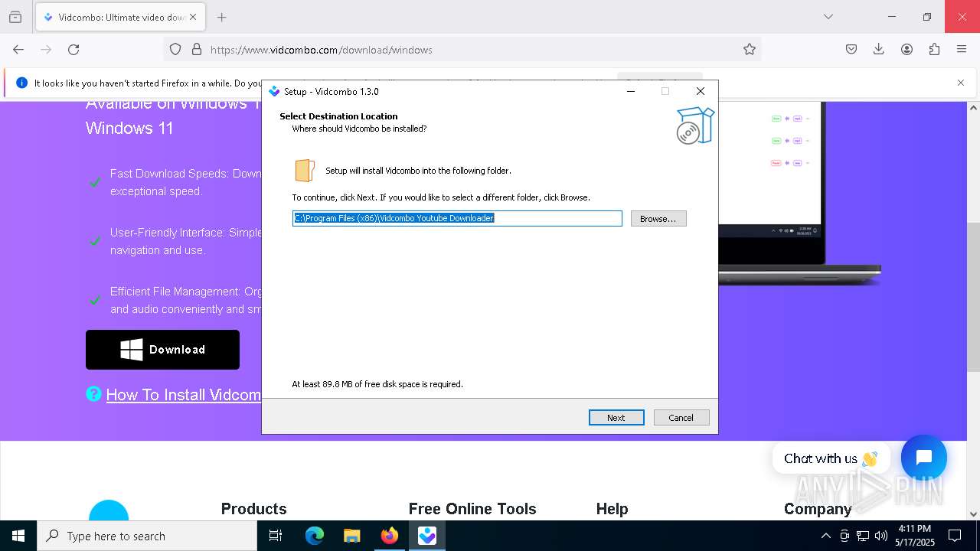
Task: Click the black Download button on webpage
Action: (x=162, y=350)
